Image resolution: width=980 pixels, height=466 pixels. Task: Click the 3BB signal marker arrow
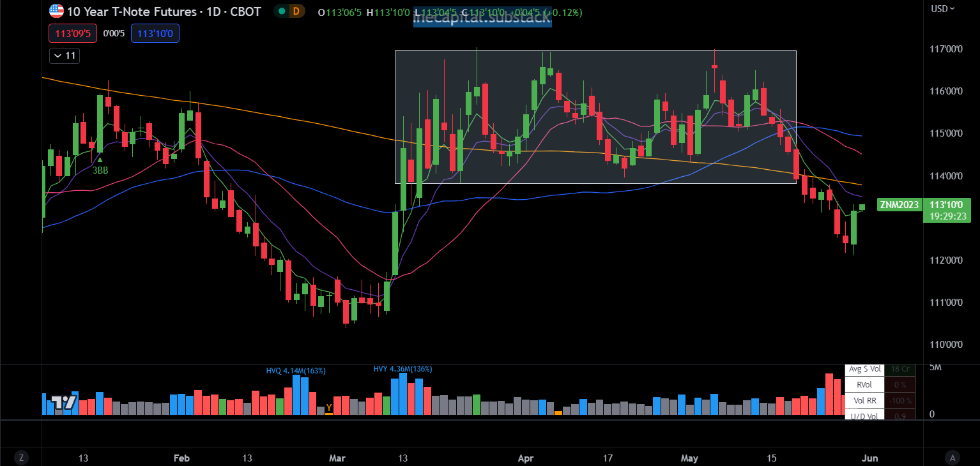(100, 159)
